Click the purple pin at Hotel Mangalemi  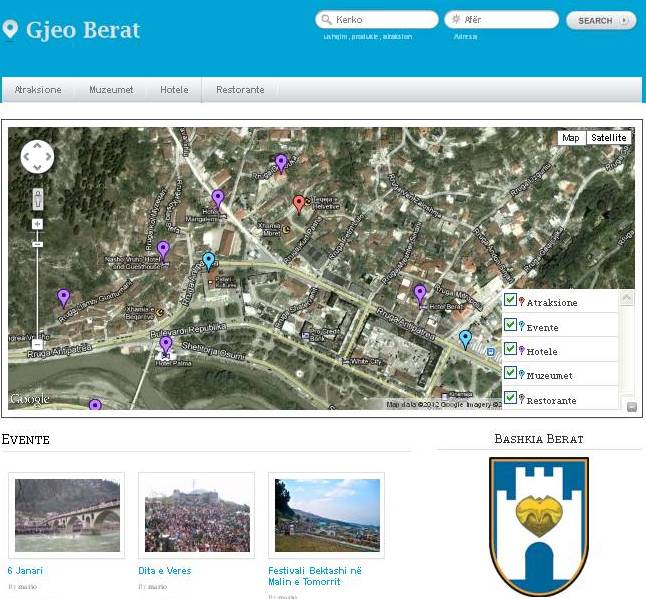pyautogui.click(x=218, y=198)
